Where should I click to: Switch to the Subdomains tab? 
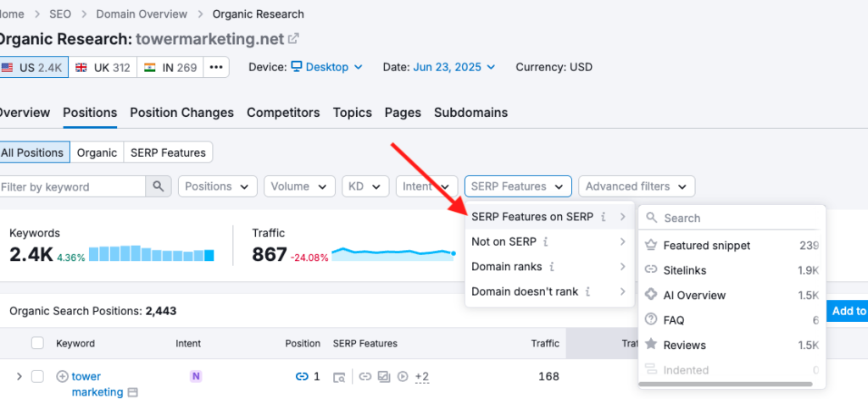pos(470,113)
